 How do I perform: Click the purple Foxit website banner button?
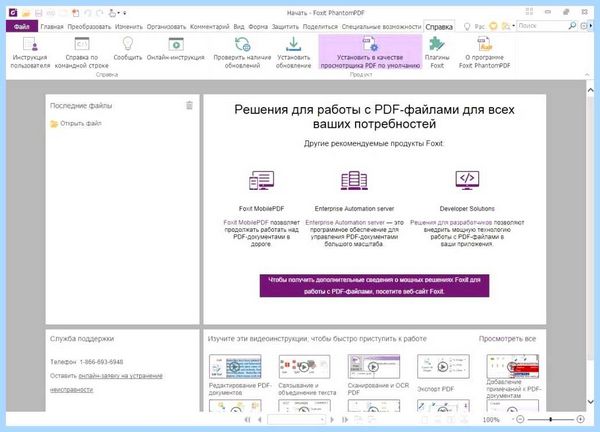click(x=374, y=285)
